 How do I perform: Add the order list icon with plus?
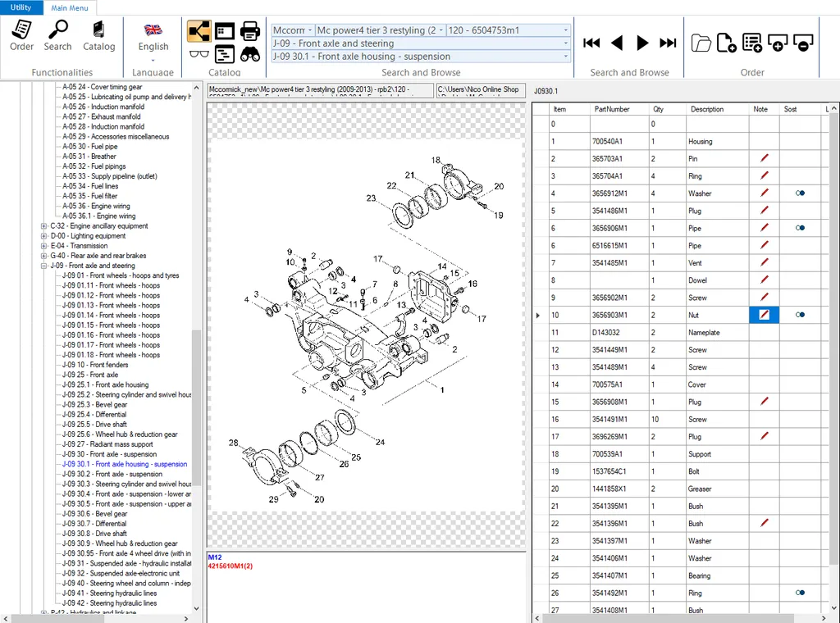click(752, 43)
